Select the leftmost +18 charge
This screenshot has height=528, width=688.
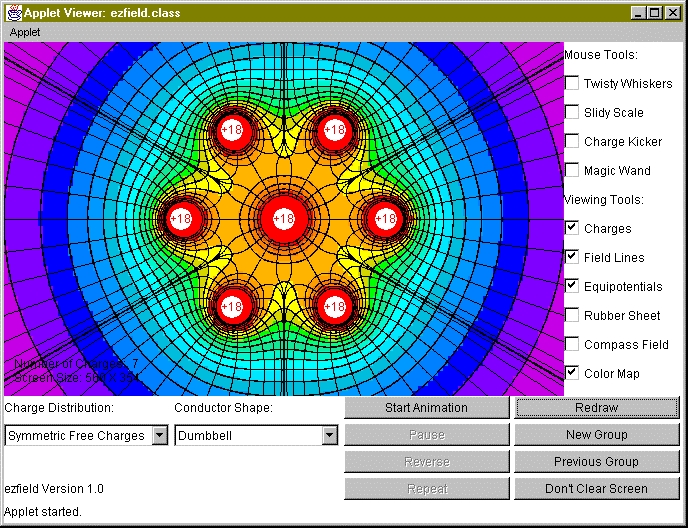click(x=181, y=218)
